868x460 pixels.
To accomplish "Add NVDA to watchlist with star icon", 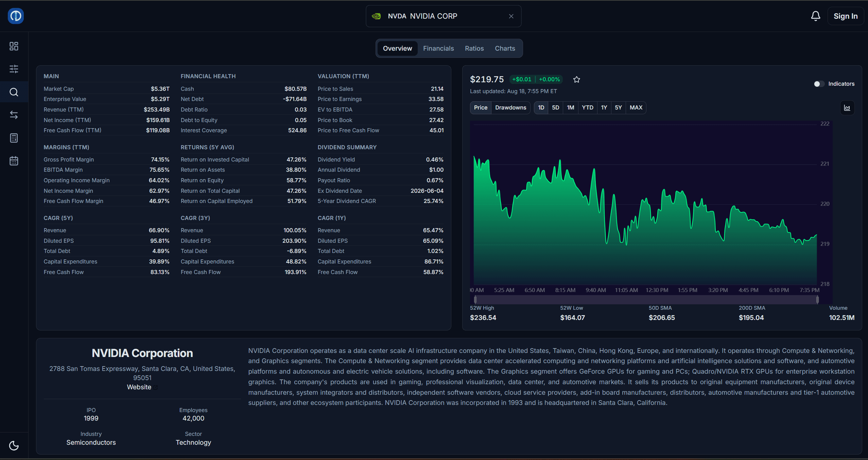I will click(x=577, y=80).
